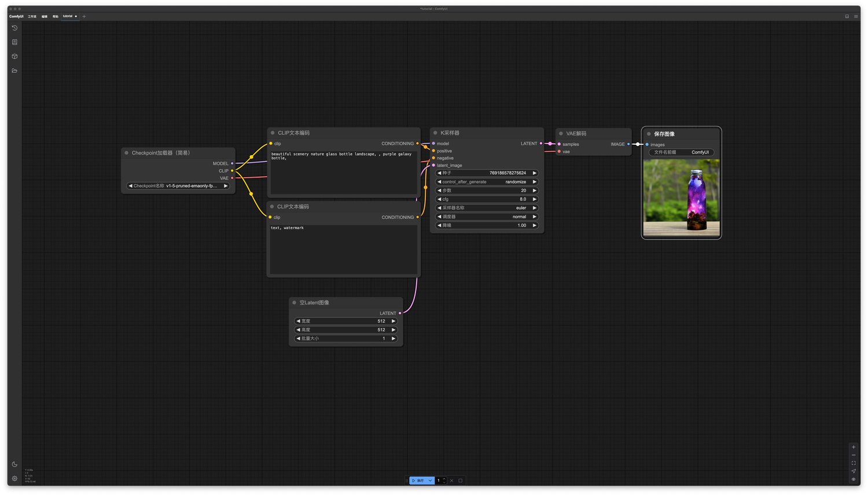Image resolution: width=868 pixels, height=495 pixels.
Task: Click the Checkpoint CLIP output slot
Action: pos(232,171)
